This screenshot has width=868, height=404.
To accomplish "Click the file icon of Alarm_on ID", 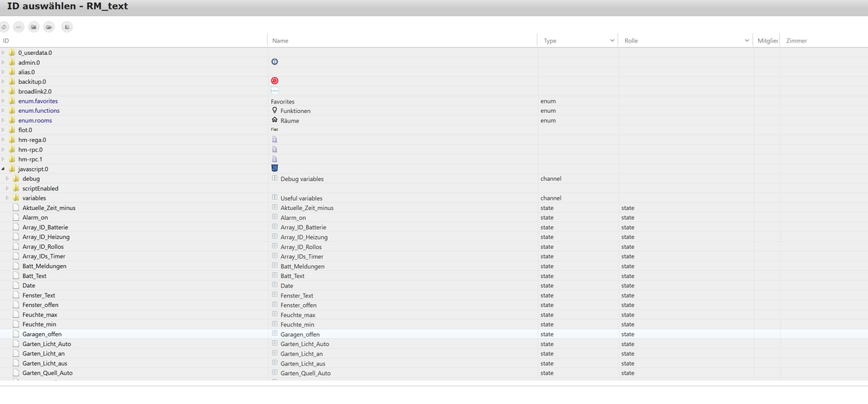I will 16,217.
